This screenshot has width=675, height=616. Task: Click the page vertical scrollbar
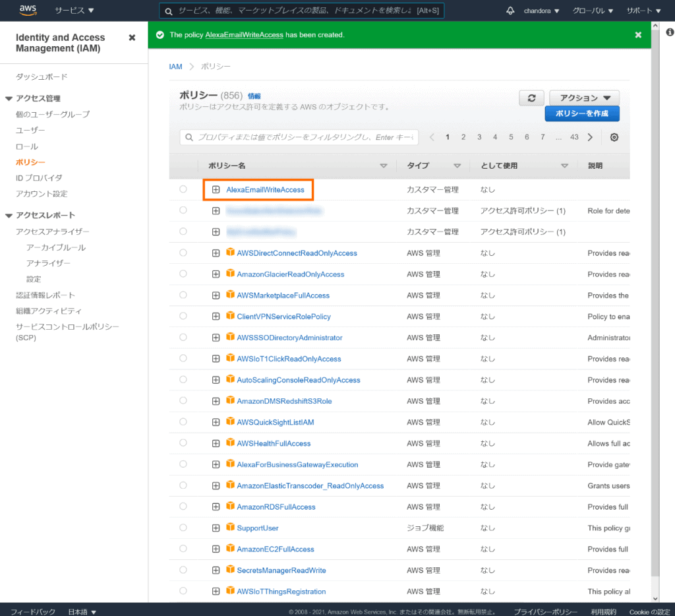coord(655,301)
